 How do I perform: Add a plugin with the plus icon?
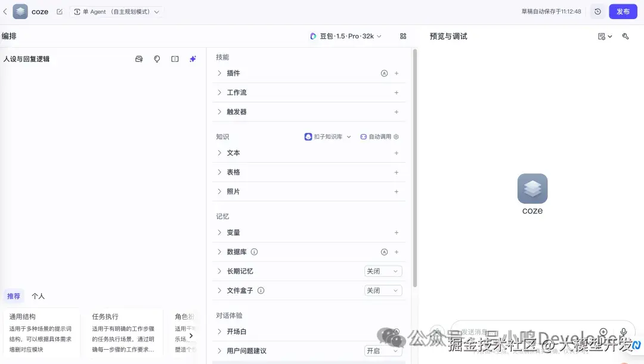[x=397, y=73]
